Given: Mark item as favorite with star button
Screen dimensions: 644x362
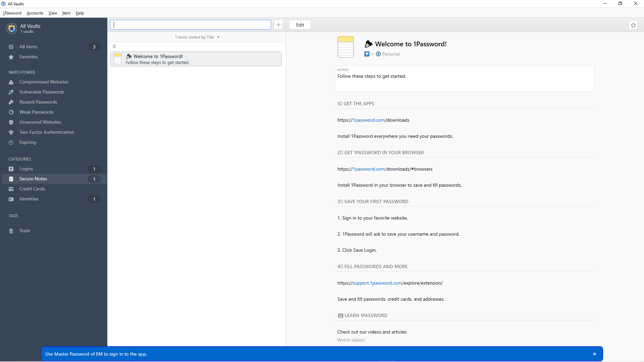Looking at the screenshot, I should (633, 25).
